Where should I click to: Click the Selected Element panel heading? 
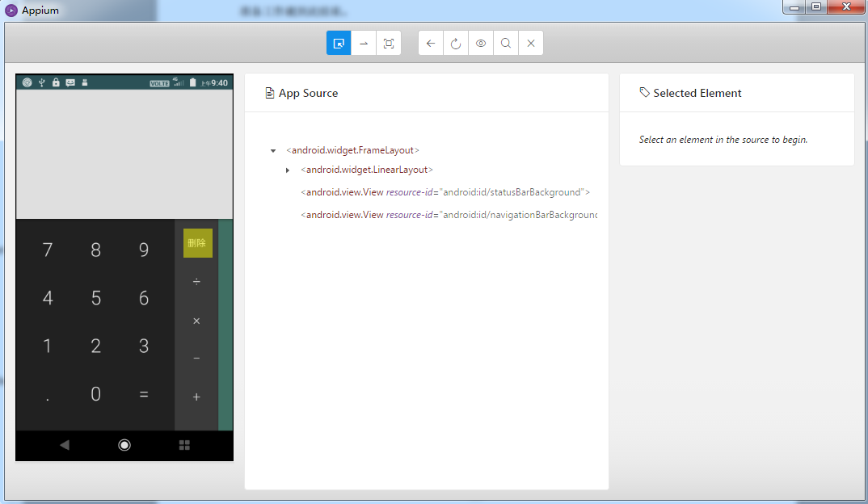(690, 93)
